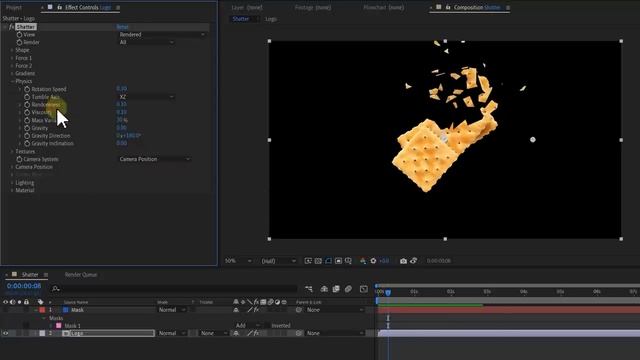Click the playhead current-time indicator in timeline
Image resolution: width=640 pixels, height=360 pixels.
click(388, 292)
